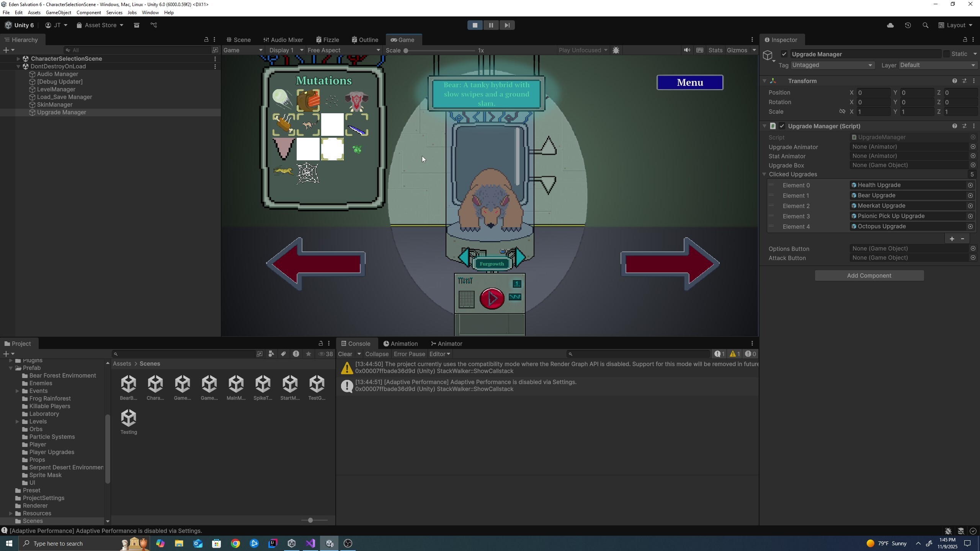Expand the Events folder

click(x=17, y=391)
